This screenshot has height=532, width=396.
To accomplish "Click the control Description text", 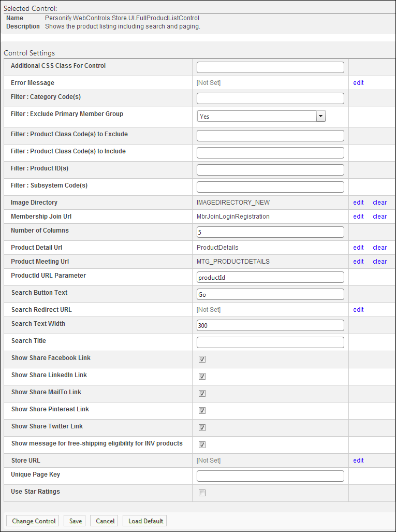I will 122,26.
